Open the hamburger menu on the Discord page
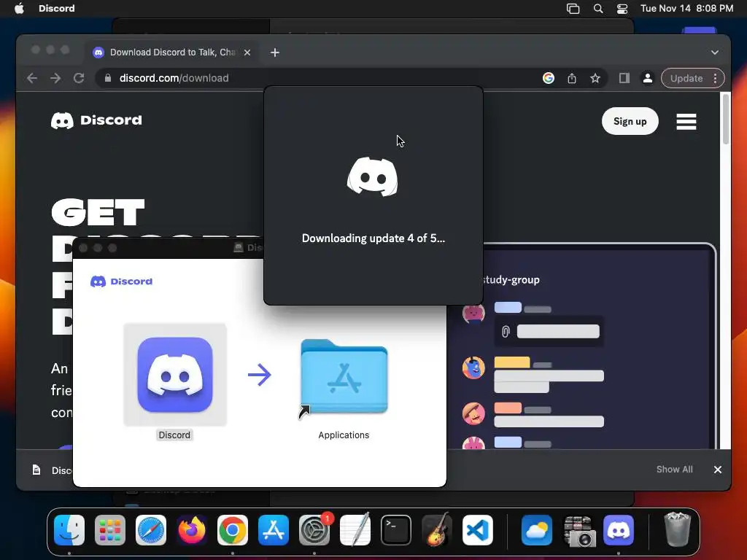The image size is (747, 560). pyautogui.click(x=686, y=122)
